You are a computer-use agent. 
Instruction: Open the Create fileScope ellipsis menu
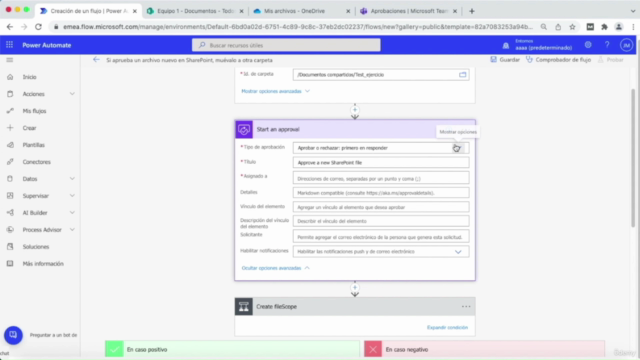pos(466,307)
